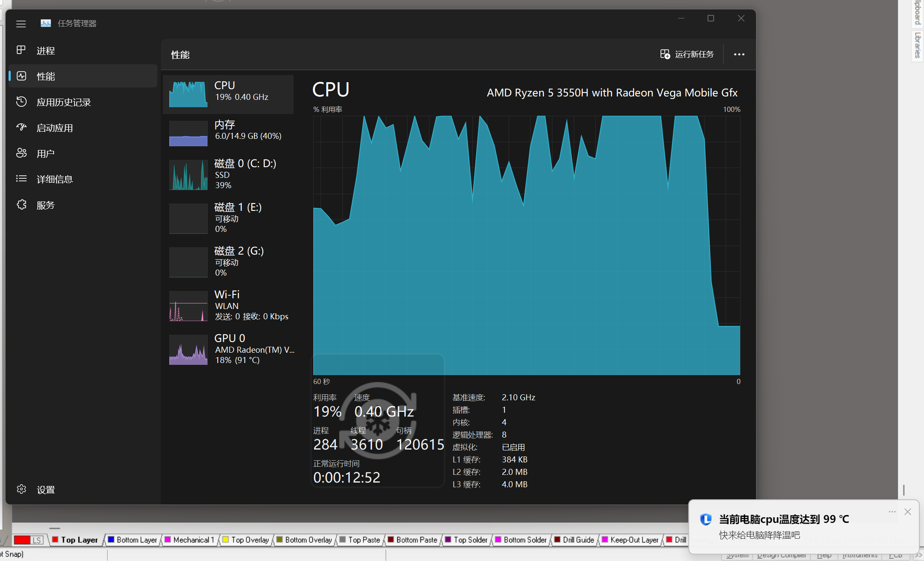
Task: Select the 性能 (Performance) page
Action: pos(83,76)
